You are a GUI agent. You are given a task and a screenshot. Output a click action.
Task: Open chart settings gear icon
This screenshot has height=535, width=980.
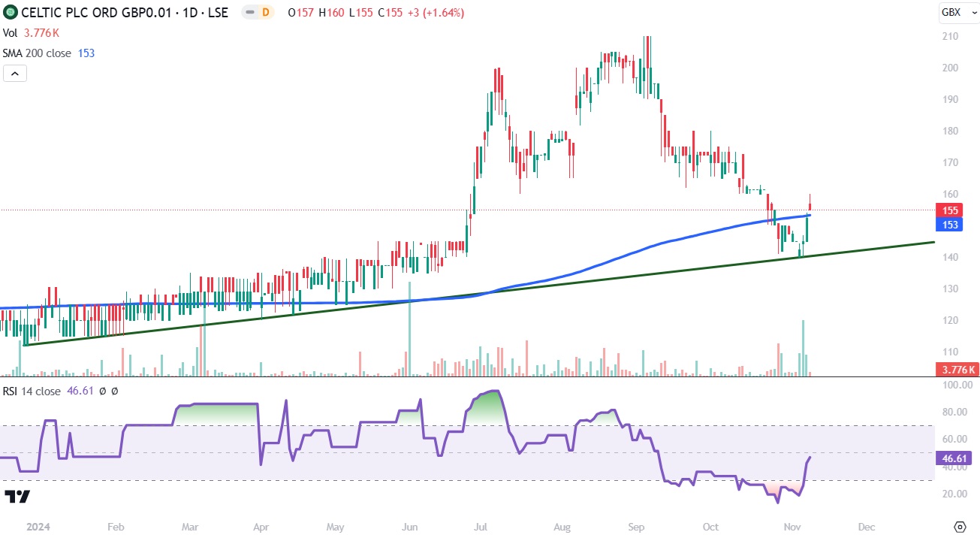pos(959,526)
